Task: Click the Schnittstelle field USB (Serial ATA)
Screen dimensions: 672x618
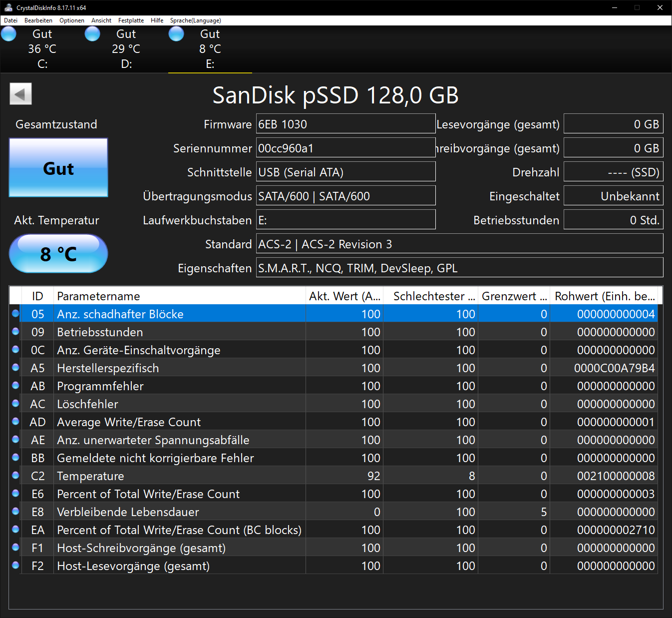Action: coord(345,172)
